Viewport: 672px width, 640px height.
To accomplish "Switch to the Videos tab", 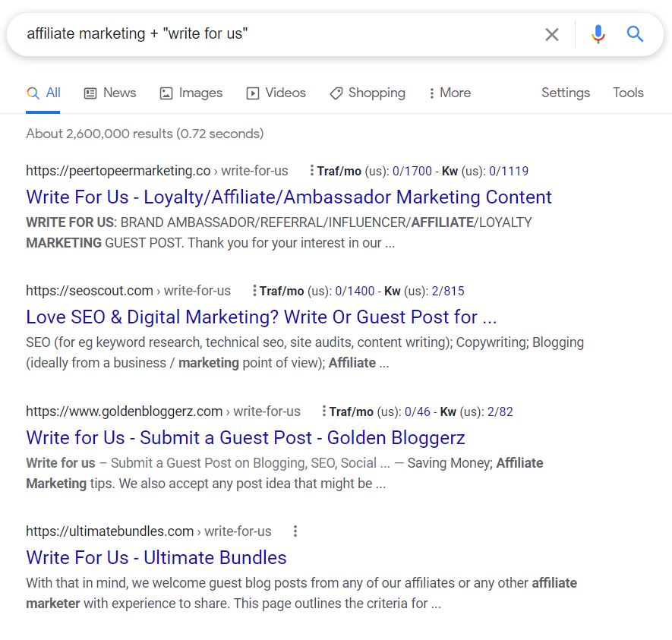I will (x=276, y=93).
